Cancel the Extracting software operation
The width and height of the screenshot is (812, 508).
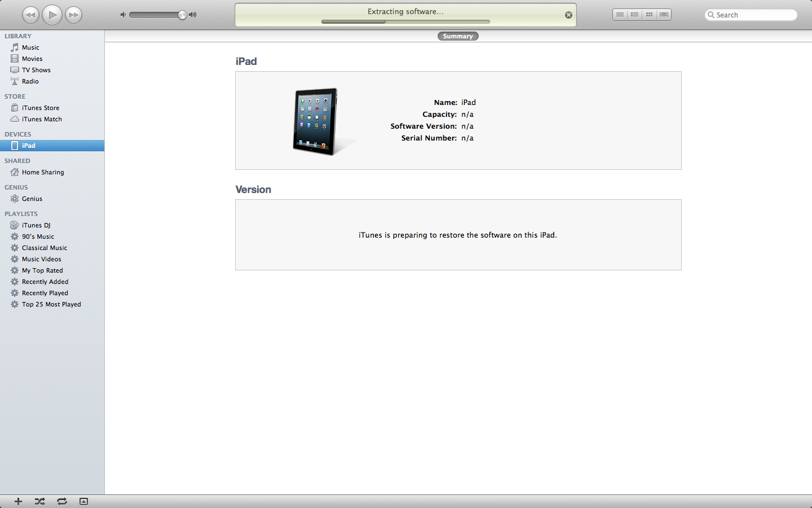coord(568,15)
